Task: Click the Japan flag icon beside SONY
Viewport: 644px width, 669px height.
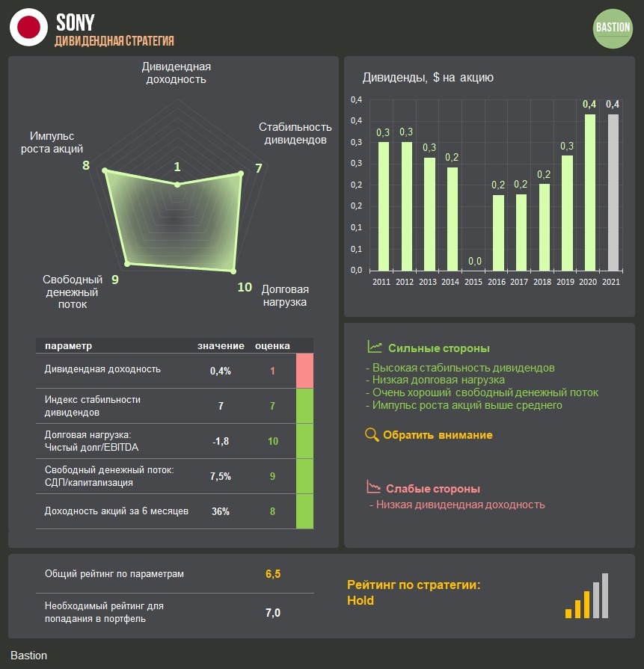Action: 28,28
